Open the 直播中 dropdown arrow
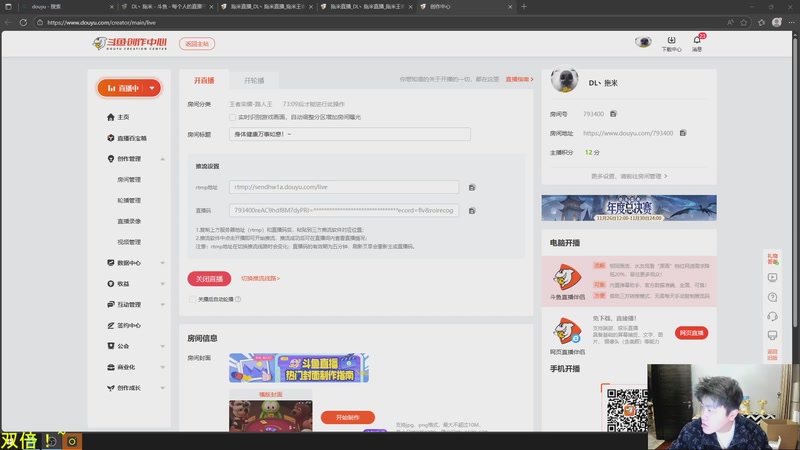This screenshot has width=800, height=450. coord(152,88)
